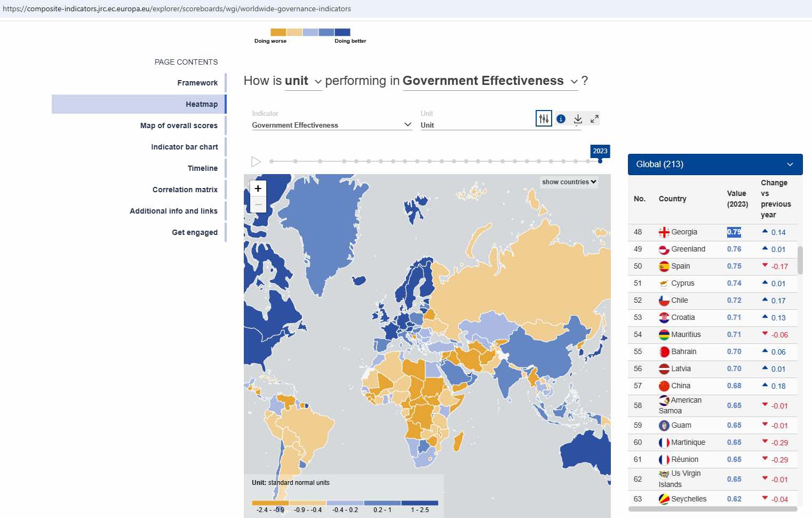Viewport: 812px width, 518px height.
Task: Open the Indicator Government Effectiveness dropdown
Action: click(x=331, y=125)
